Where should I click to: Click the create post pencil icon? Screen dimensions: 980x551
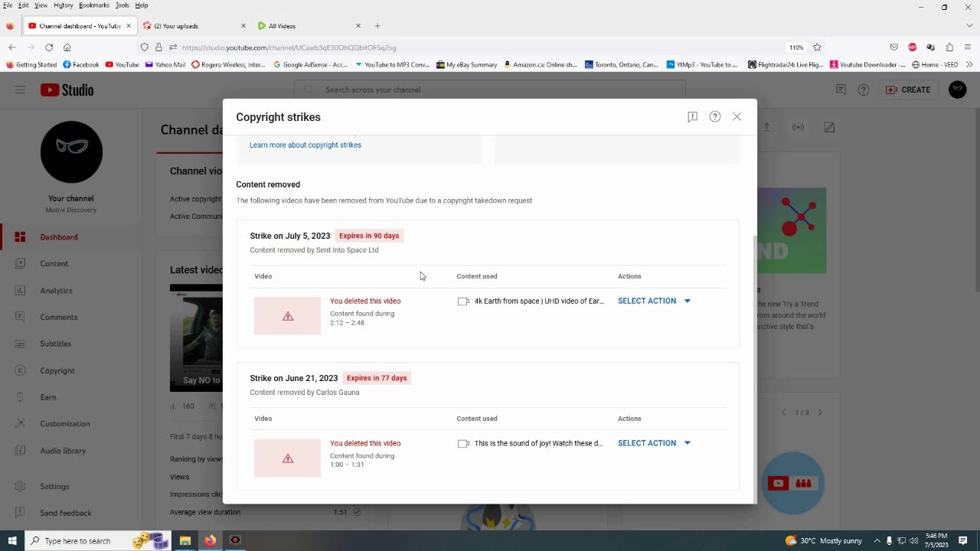point(829,127)
